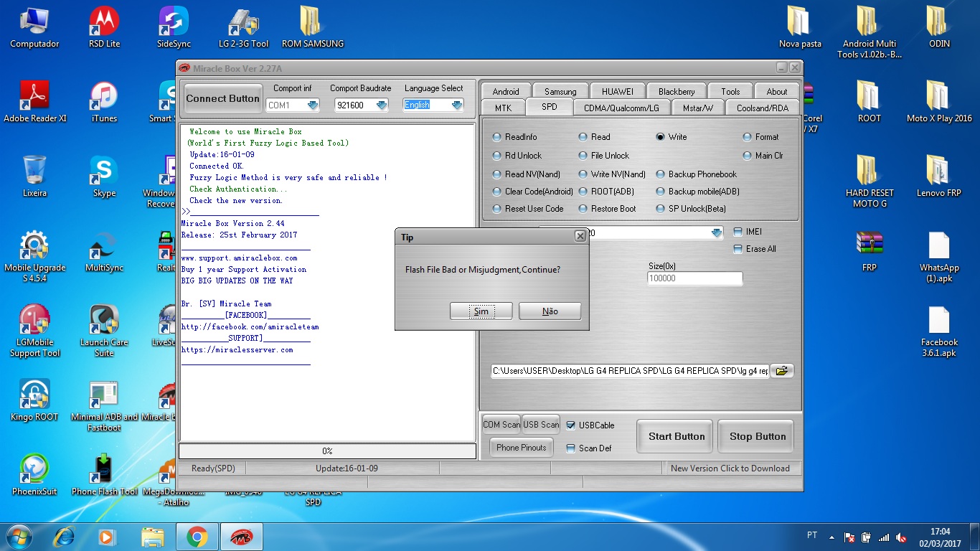Switch to the Samsung tab
Viewport: 980px width, 551px height.
coord(560,91)
